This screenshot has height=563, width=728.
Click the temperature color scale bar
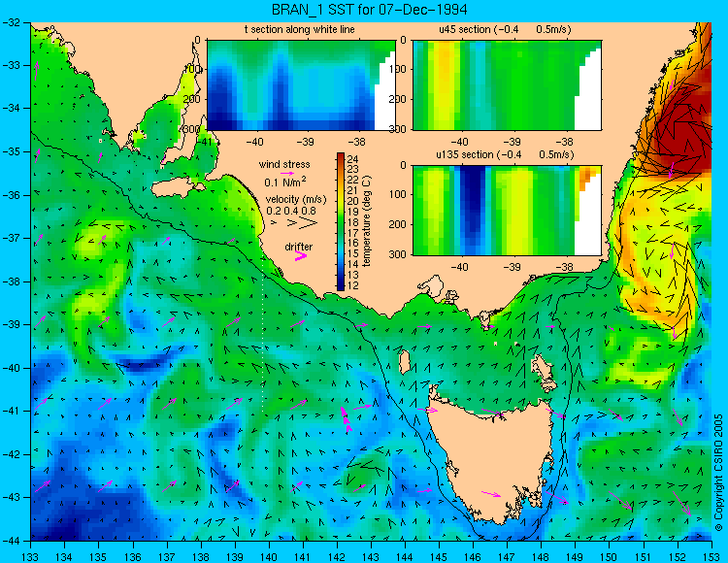point(341,222)
